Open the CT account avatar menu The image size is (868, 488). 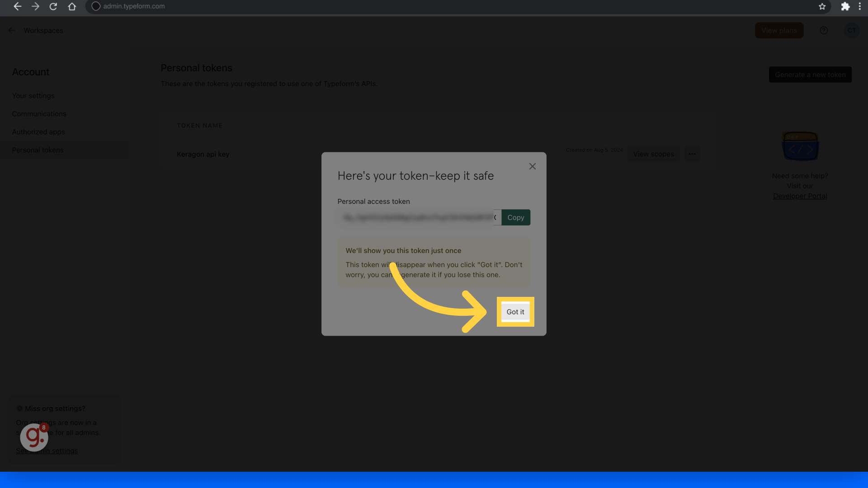tap(852, 30)
